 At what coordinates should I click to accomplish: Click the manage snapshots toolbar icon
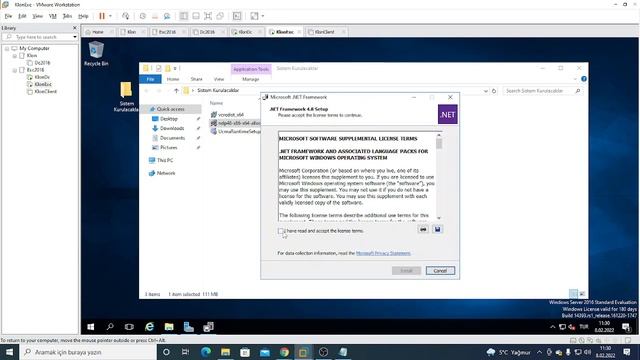[167, 16]
